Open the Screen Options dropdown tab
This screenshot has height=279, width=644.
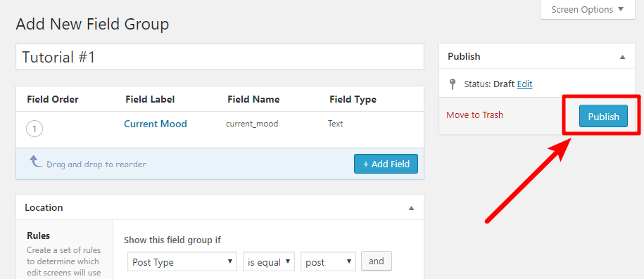(587, 9)
